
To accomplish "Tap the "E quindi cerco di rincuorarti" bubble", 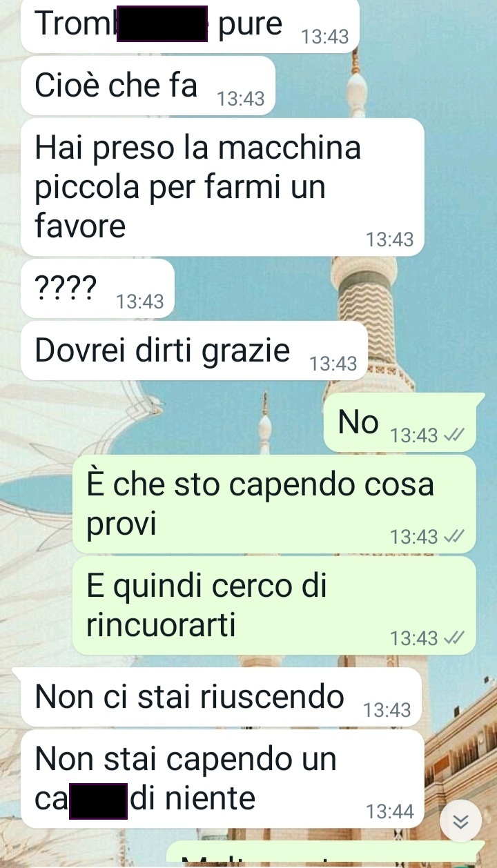I will [x=274, y=606].
